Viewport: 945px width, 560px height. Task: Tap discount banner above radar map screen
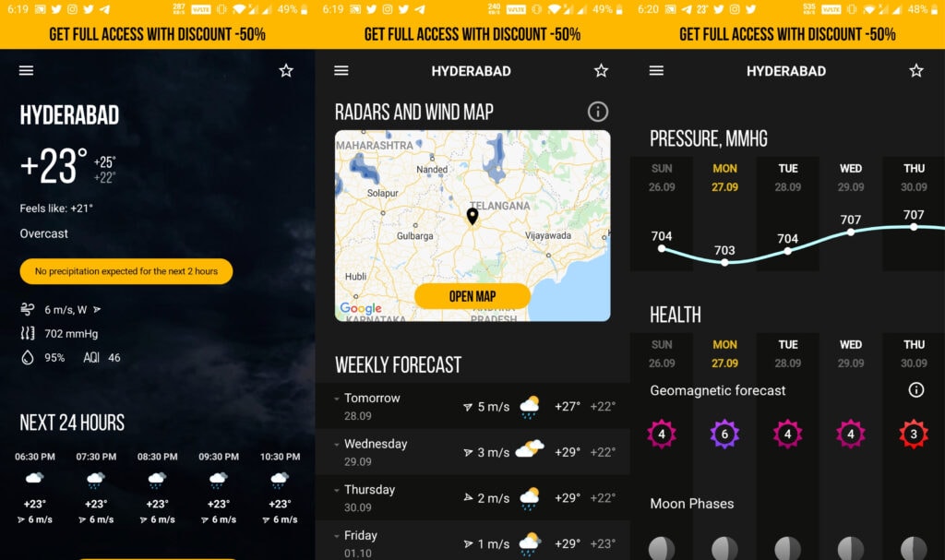pyautogui.click(x=472, y=34)
